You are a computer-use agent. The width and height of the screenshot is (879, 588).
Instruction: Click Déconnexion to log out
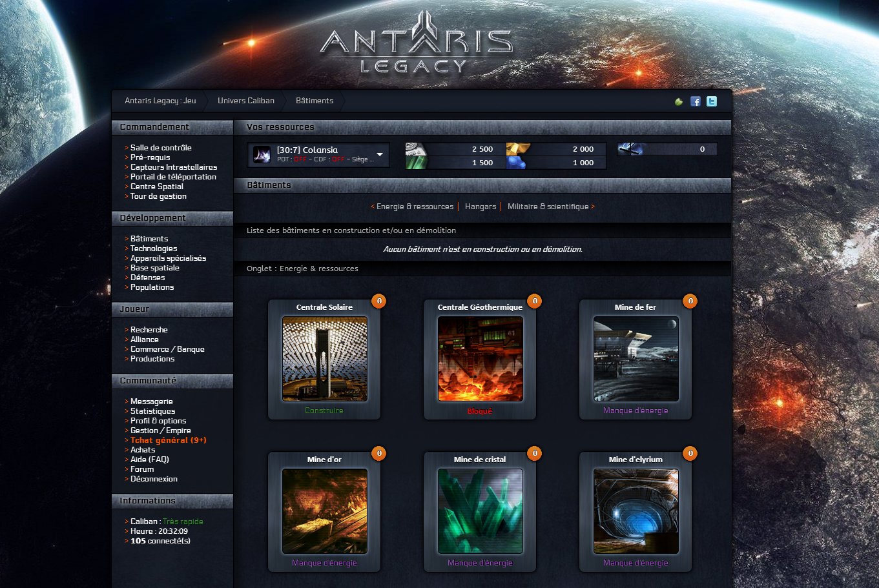[154, 479]
